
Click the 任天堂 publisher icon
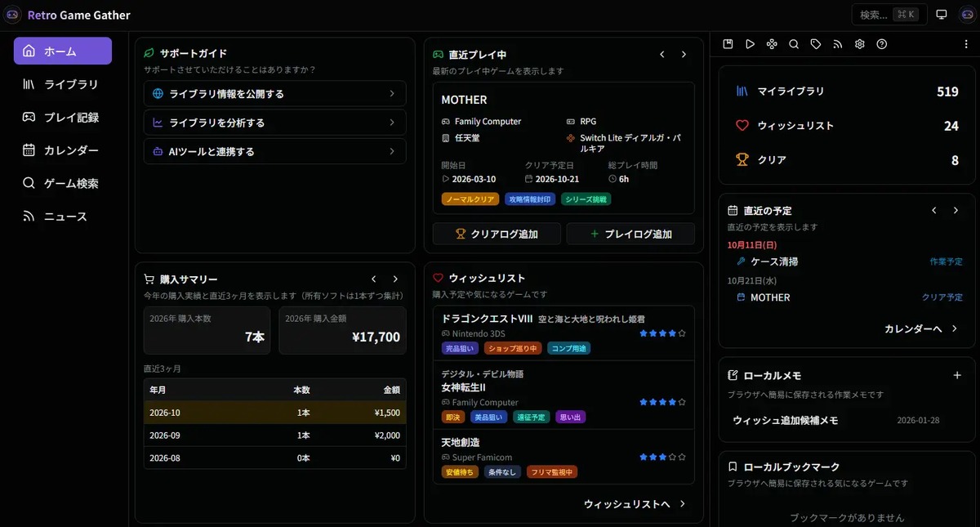(446, 138)
